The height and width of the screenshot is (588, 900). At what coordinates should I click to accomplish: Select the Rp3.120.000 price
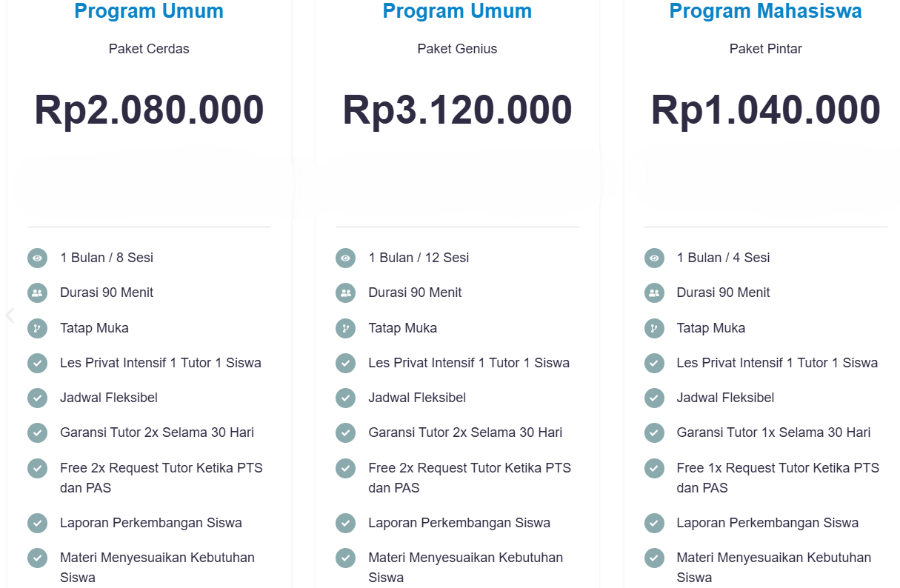(457, 110)
